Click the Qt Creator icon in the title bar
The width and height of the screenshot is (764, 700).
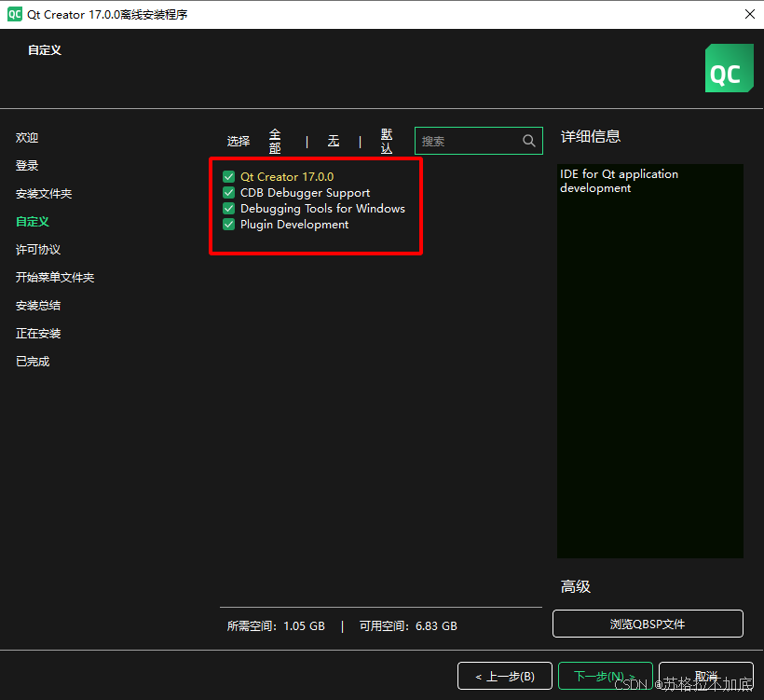(x=13, y=14)
